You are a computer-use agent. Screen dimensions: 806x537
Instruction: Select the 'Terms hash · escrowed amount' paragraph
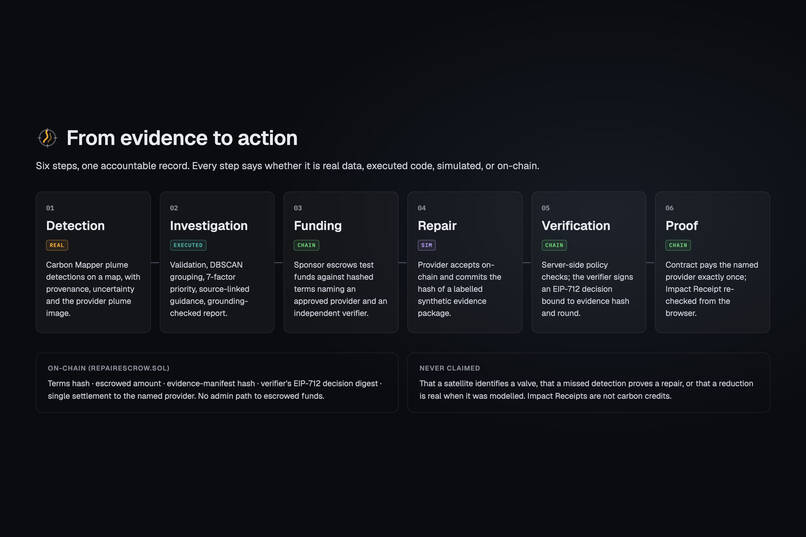[x=214, y=390]
